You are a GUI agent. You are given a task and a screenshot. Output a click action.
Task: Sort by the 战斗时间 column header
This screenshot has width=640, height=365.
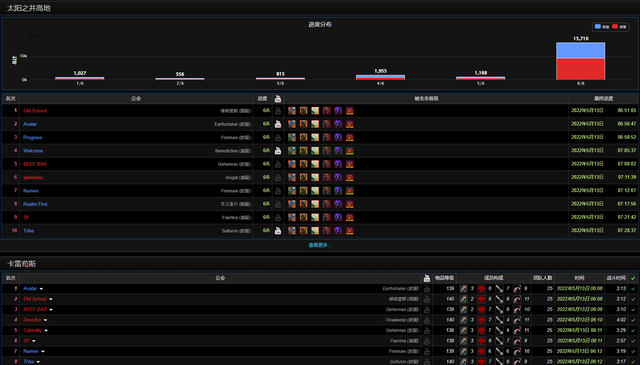(x=616, y=278)
